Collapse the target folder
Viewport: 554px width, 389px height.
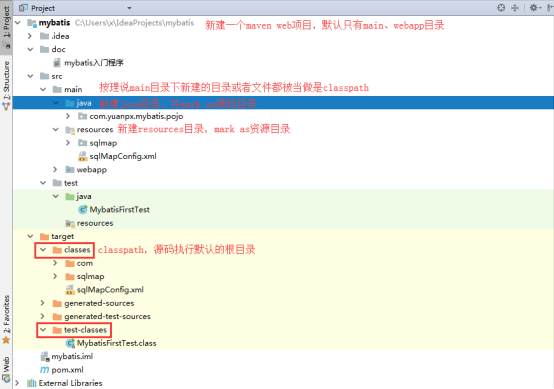[30, 236]
